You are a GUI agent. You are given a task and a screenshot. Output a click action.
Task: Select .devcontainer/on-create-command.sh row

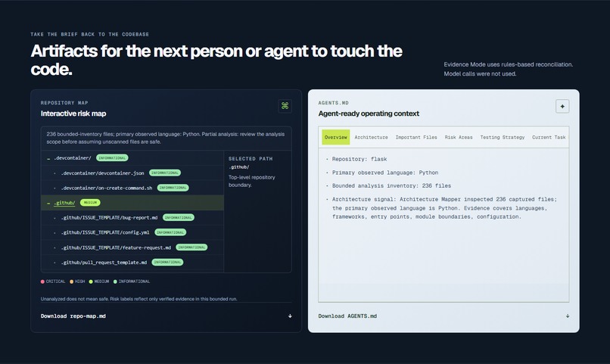pyautogui.click(x=132, y=188)
